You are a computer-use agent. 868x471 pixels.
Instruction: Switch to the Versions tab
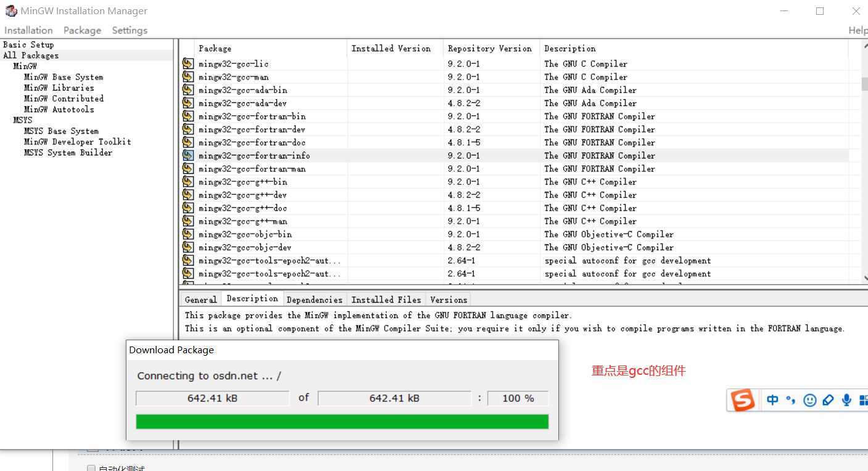[448, 300]
